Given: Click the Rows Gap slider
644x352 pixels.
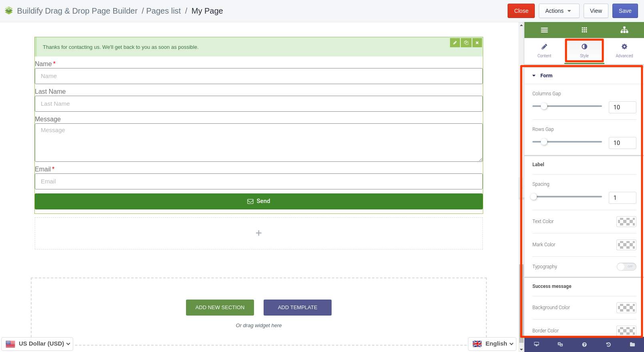Looking at the screenshot, I should point(567,142).
